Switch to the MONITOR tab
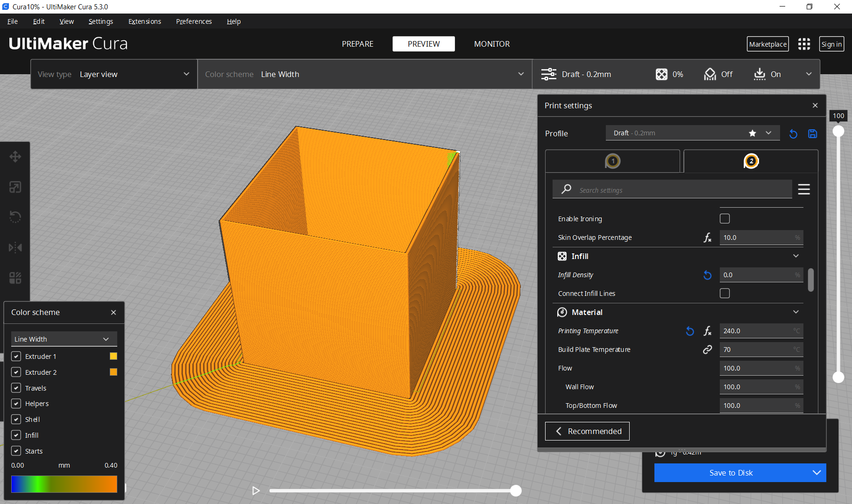 pos(491,44)
